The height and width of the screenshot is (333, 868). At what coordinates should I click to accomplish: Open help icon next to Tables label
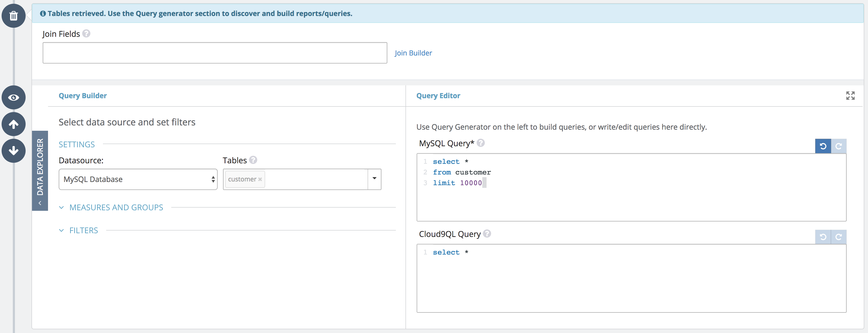253,160
